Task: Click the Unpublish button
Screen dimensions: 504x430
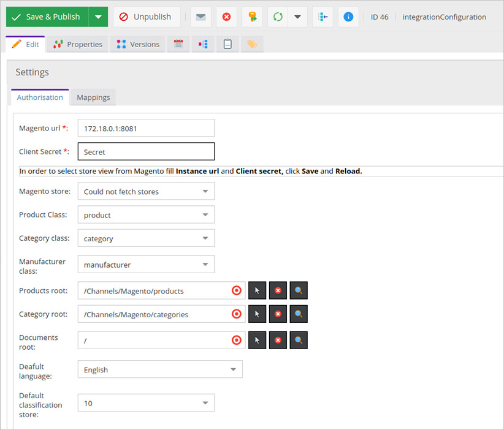Action: click(x=147, y=17)
